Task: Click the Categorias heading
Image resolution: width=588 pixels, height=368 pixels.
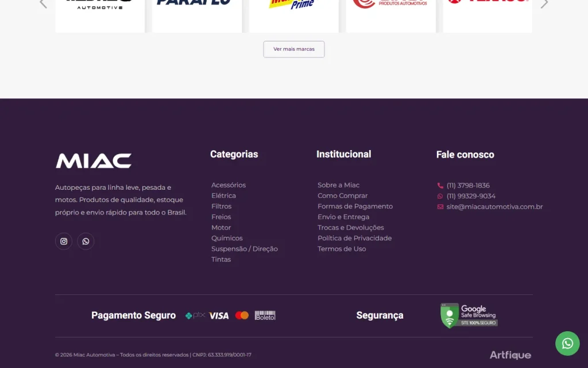Action: (x=234, y=154)
